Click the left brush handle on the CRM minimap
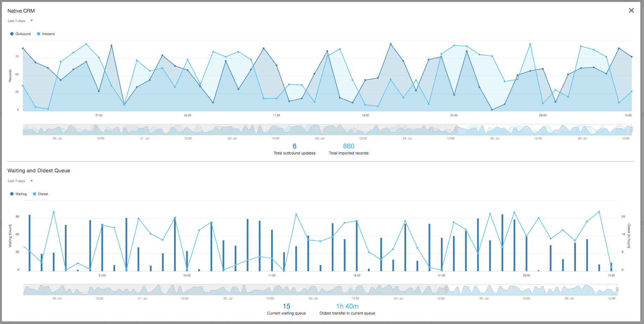Screen dimensions: 644x324 click(456, 129)
